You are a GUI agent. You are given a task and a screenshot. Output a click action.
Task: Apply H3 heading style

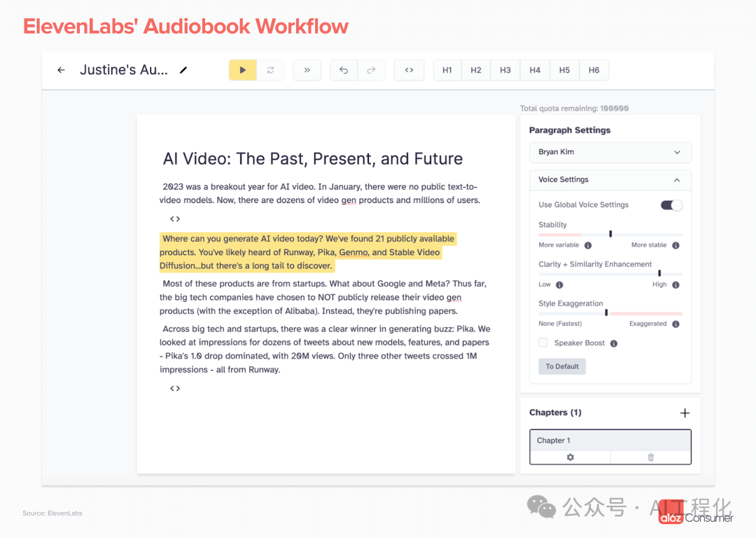pos(505,70)
